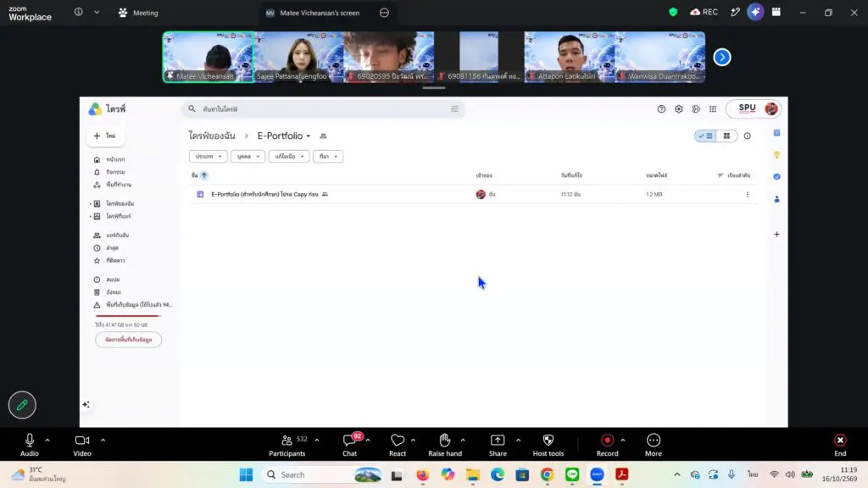The width and height of the screenshot is (868, 488).
Task: Open Zoom Chat panel
Action: [350, 445]
